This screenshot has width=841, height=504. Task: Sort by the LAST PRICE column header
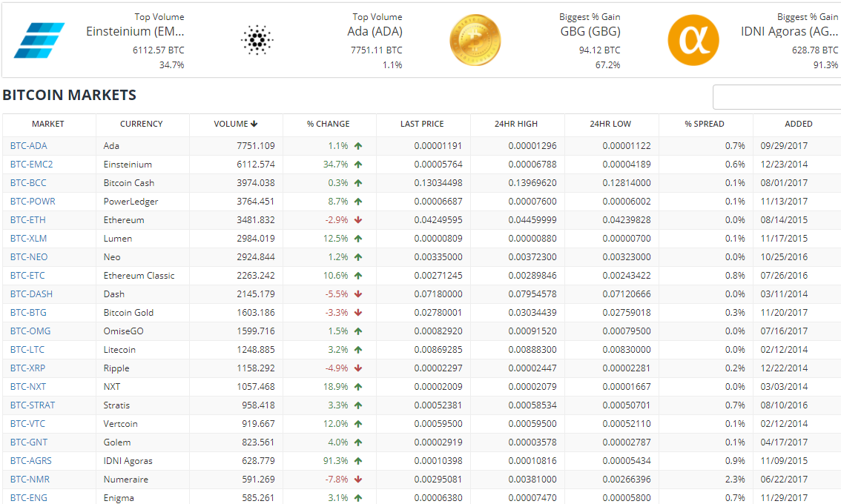[422, 124]
